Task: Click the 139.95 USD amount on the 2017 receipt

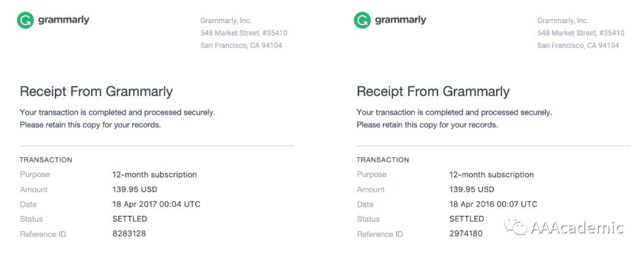Action: click(135, 189)
